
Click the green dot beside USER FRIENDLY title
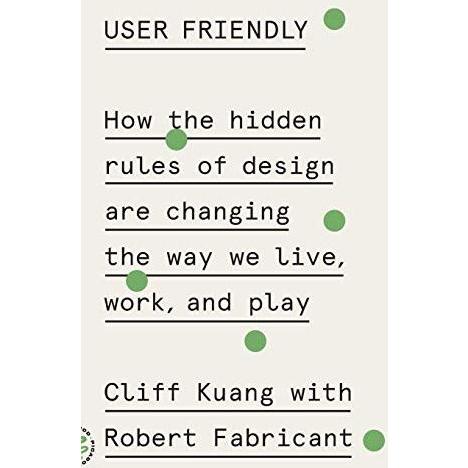coord(334,19)
